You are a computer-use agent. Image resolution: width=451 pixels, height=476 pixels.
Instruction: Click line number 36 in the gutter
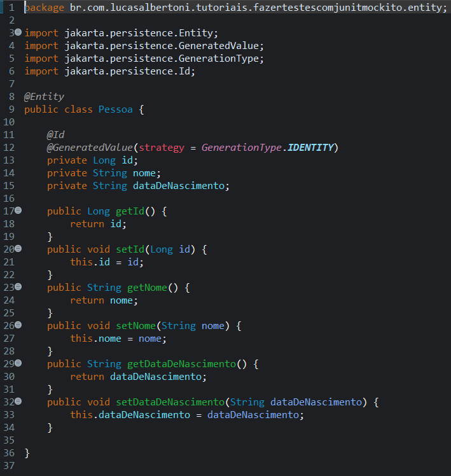click(9, 453)
